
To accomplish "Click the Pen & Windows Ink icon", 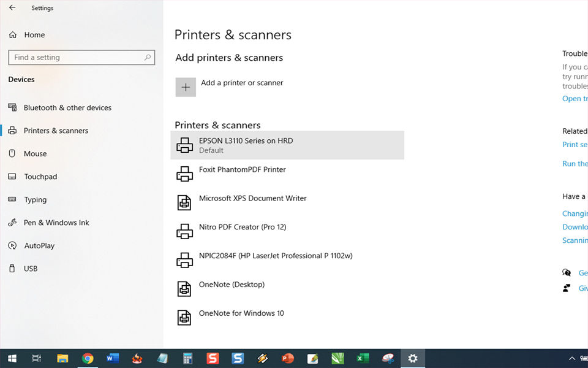I will 13,222.
